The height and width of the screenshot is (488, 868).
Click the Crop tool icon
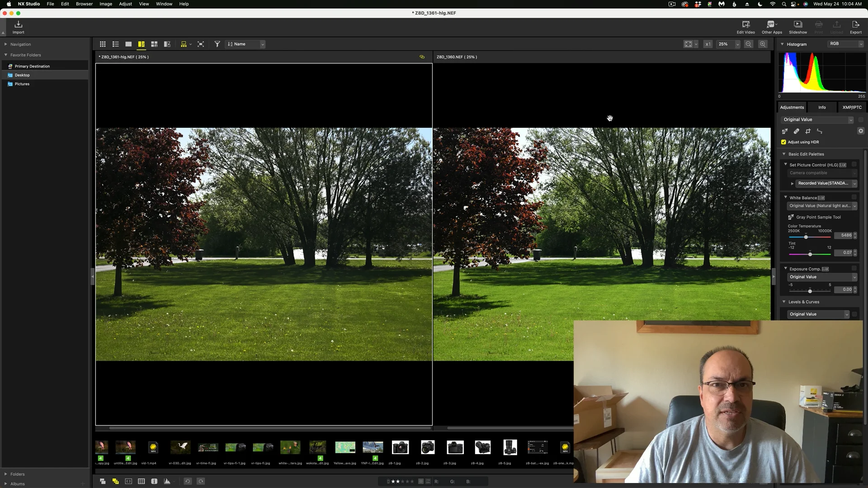tap(808, 131)
